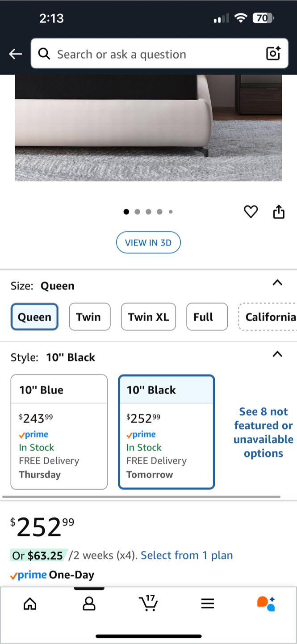Collapse the Size section chevron
This screenshot has height=644, width=297.
pyautogui.click(x=277, y=283)
